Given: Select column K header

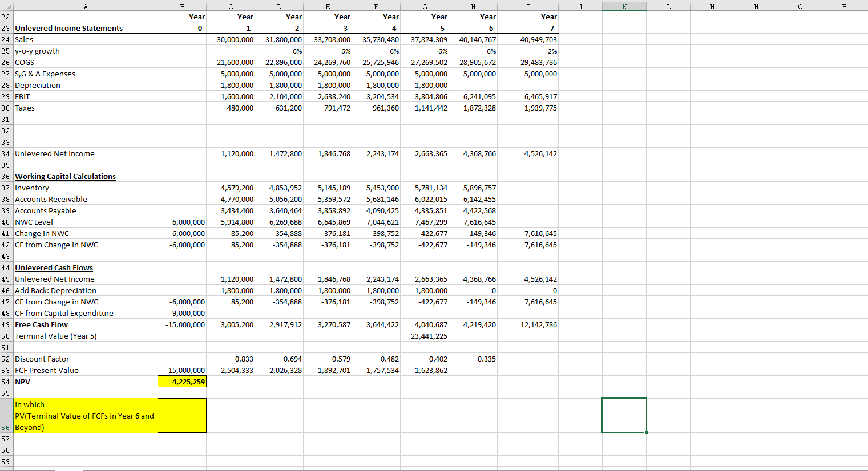Looking at the screenshot, I should [624, 5].
